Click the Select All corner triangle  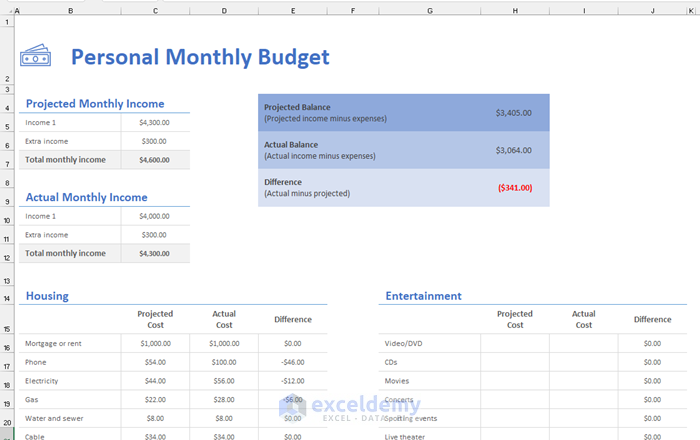(x=12, y=11)
